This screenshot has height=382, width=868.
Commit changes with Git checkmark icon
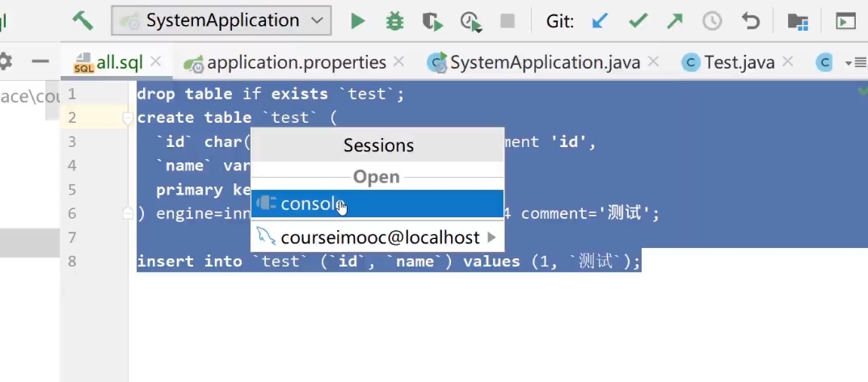point(638,22)
